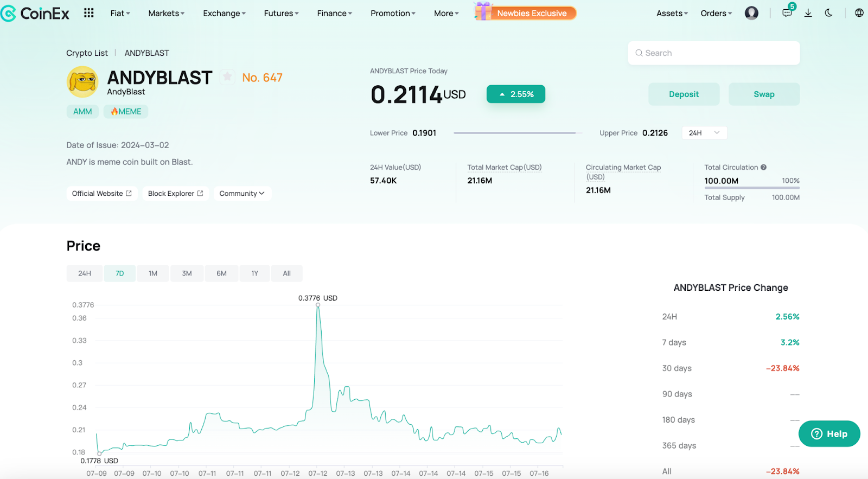Click the AMM tag
Image resolution: width=868 pixels, height=479 pixels.
point(82,111)
